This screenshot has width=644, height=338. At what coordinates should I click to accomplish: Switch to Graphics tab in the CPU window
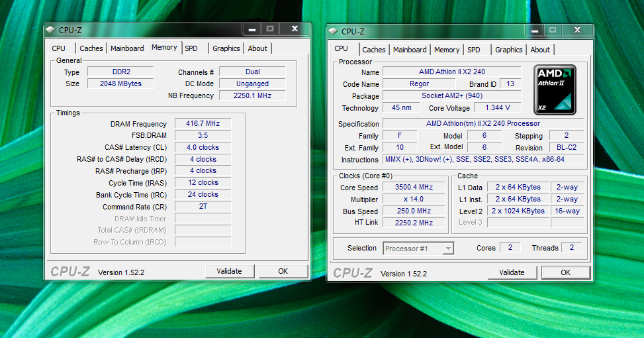point(509,49)
